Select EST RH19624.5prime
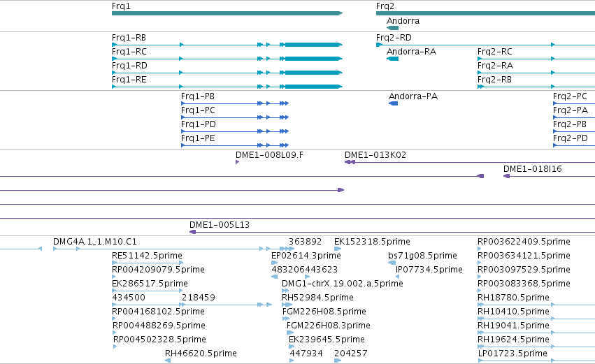The image size is (595, 364). 513,340
